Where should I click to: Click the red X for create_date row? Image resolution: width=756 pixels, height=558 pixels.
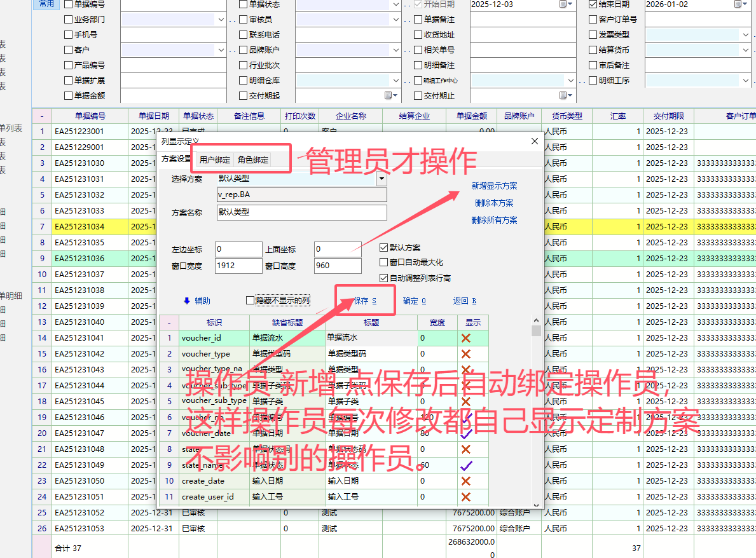(465, 481)
